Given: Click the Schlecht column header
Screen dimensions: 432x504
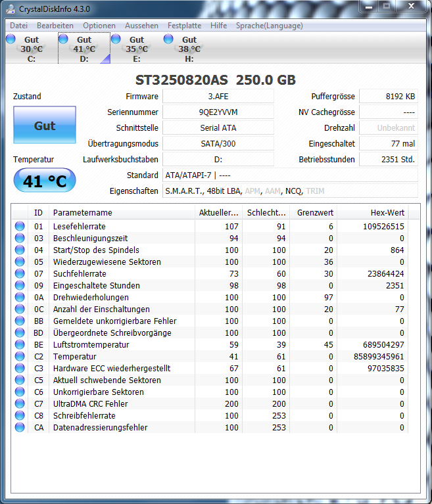Looking at the screenshot, I should (x=266, y=213).
